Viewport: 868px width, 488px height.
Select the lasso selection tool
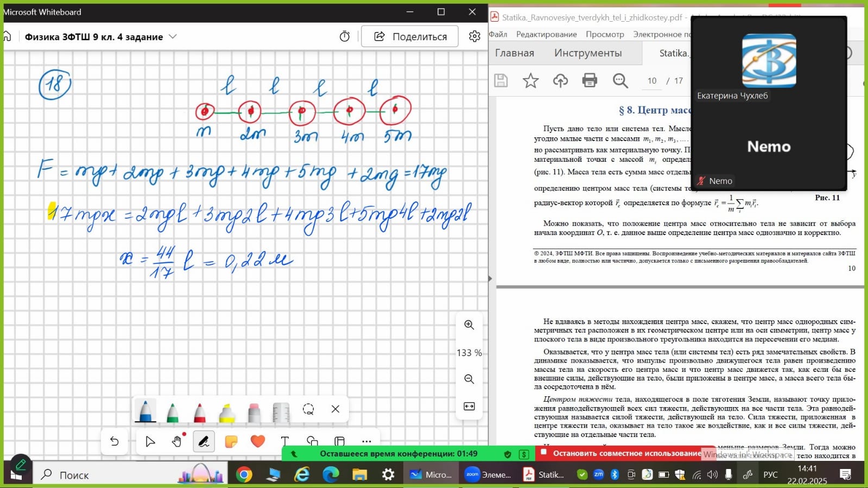tap(308, 409)
